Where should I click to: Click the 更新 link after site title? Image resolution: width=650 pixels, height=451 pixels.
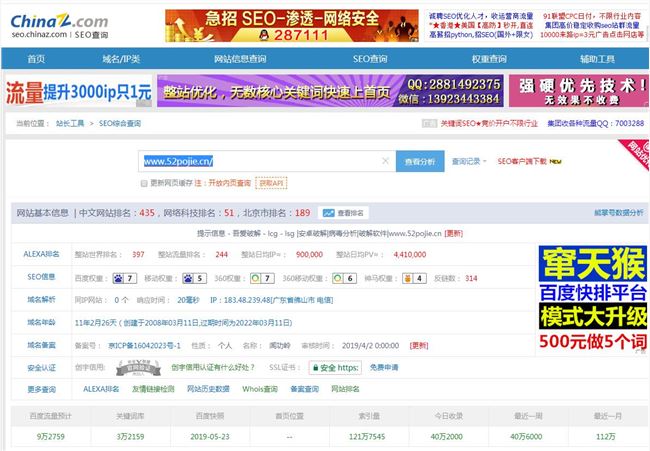454,233
